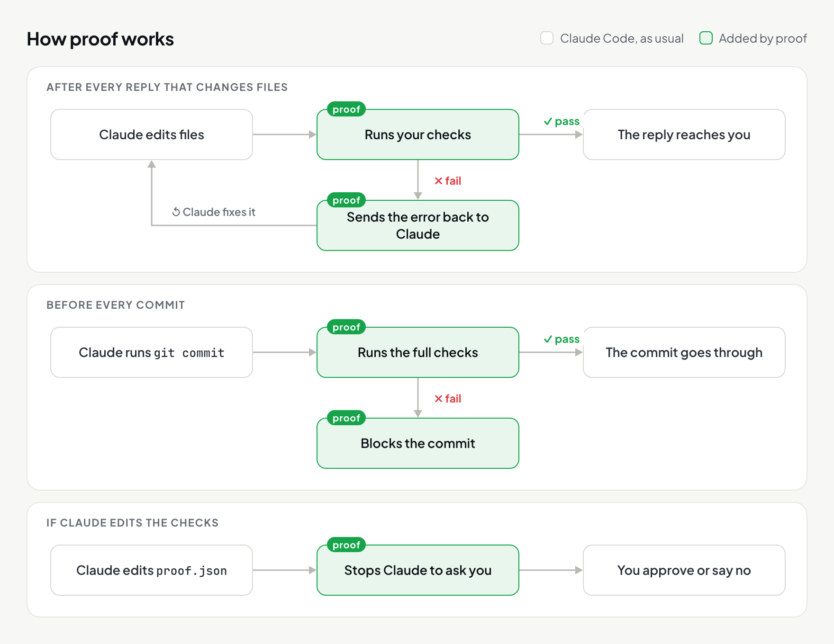This screenshot has height=644, width=834.
Task: Select the You approve or say no box
Action: click(684, 570)
